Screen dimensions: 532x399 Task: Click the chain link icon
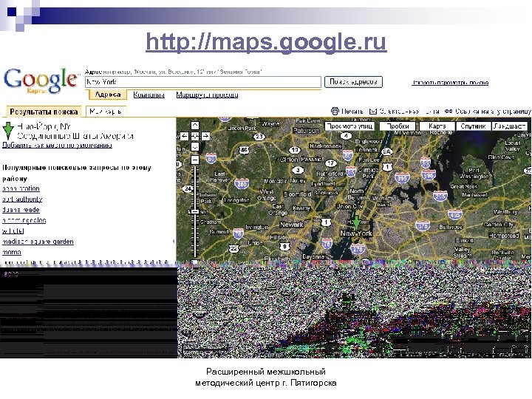pyautogui.click(x=449, y=111)
